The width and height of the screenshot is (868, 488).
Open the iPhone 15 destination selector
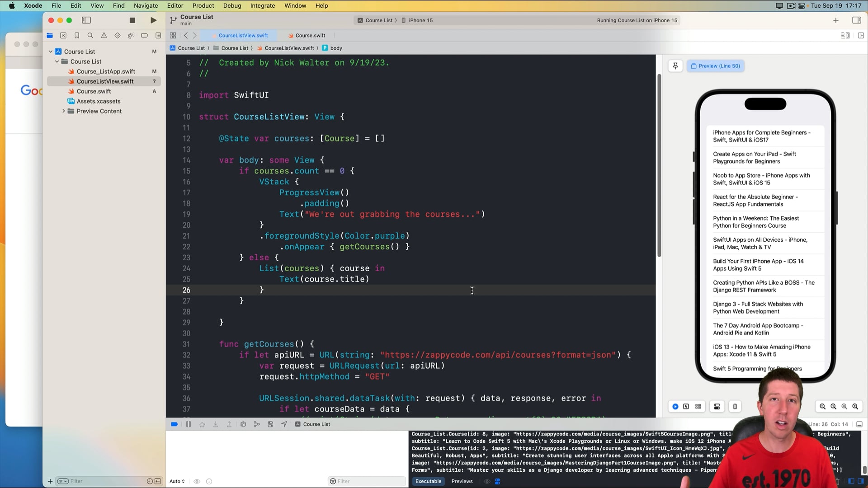click(417, 20)
